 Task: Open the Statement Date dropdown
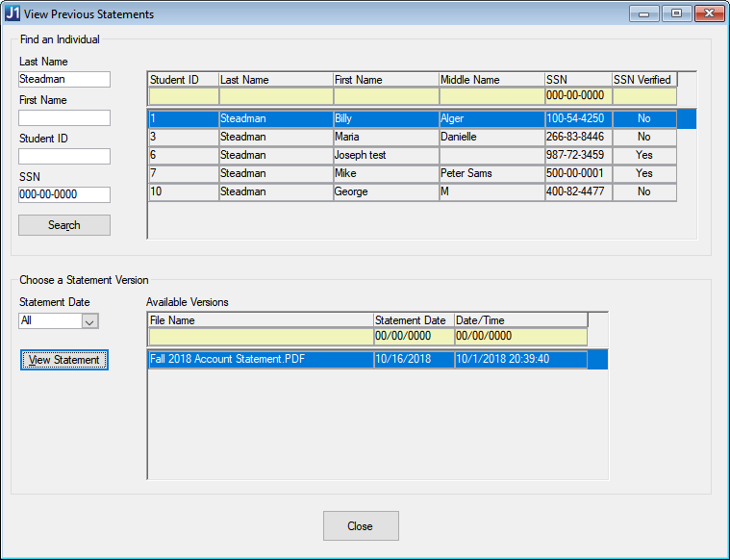89,321
